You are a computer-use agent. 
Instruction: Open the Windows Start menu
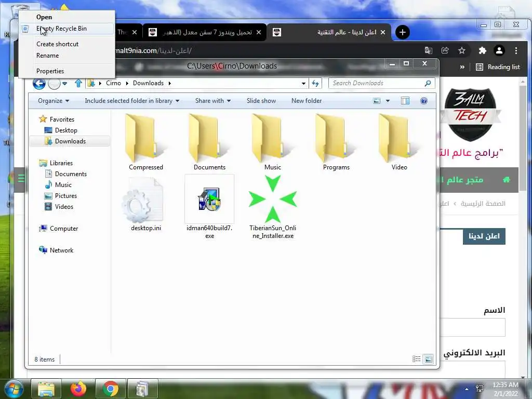pyautogui.click(x=14, y=389)
